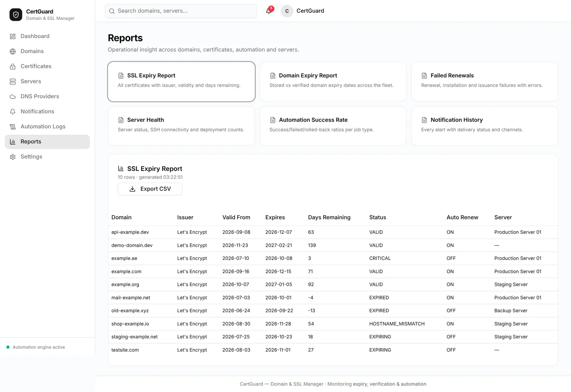Click the old-example.xyz domain cell
This screenshot has height=392, width=571.
click(x=130, y=311)
